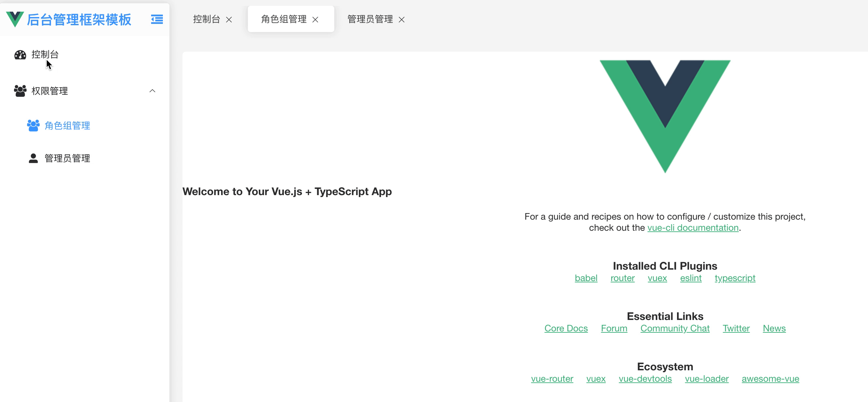
Task: Open 管理员管理 in the sidebar menu
Action: tap(67, 158)
